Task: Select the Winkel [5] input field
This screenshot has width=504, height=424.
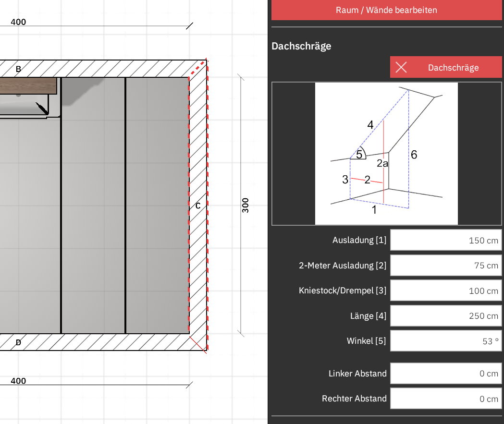Action: [446, 341]
